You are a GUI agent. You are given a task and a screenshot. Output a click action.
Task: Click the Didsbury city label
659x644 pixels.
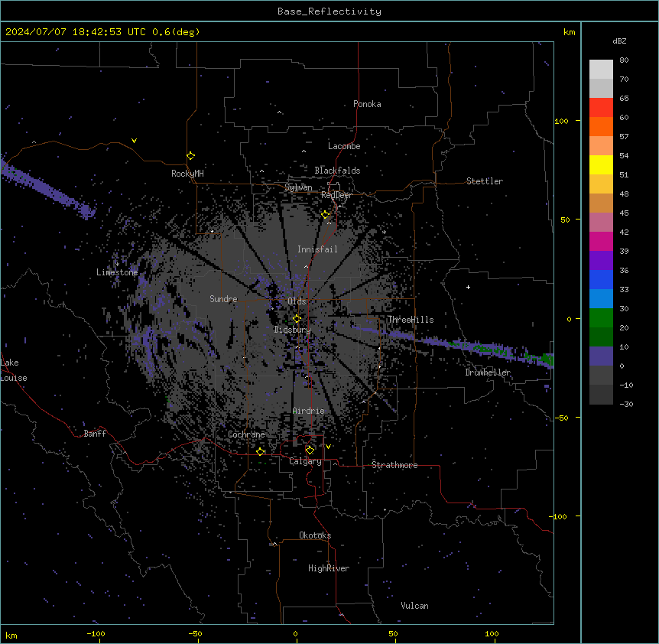293,330
